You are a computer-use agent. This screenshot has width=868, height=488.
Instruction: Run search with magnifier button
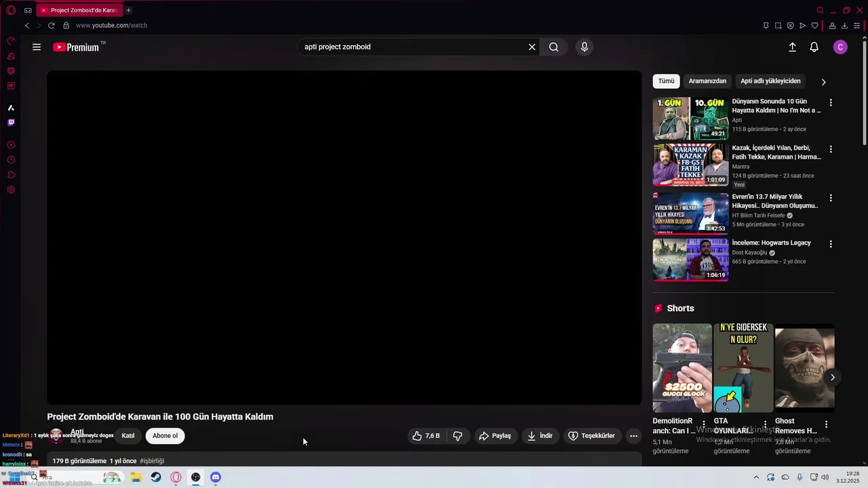[x=553, y=47]
